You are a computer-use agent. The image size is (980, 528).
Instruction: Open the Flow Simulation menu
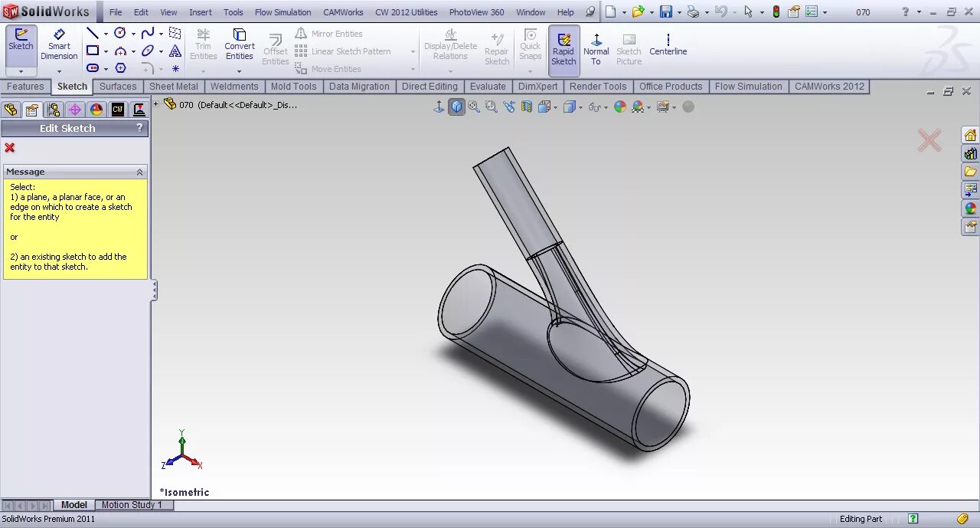(283, 12)
